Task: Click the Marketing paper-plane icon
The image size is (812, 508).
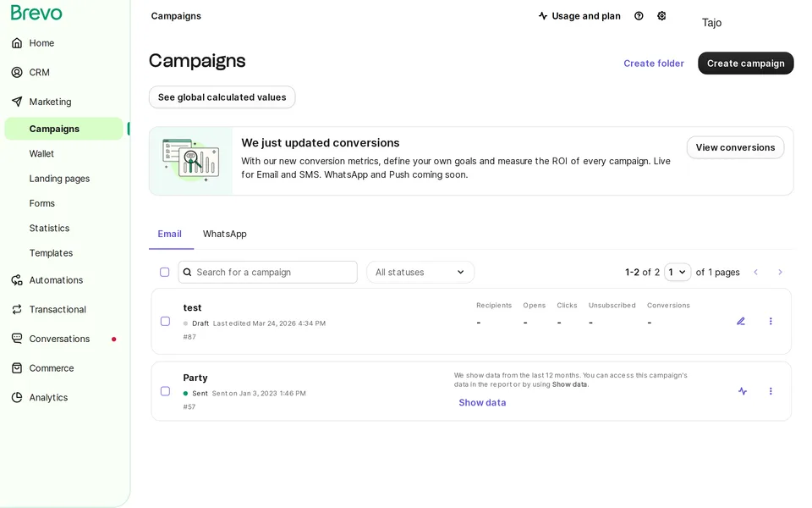Action: (17, 102)
